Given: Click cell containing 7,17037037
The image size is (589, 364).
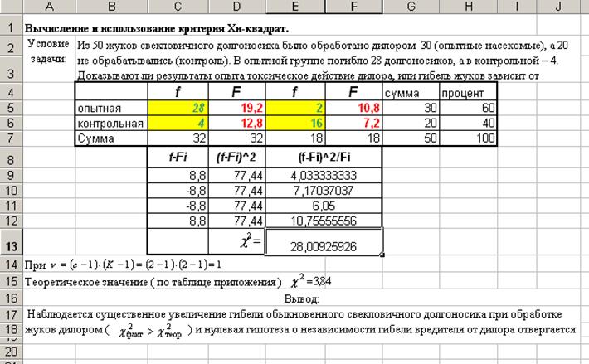Looking at the screenshot, I should (324, 191).
